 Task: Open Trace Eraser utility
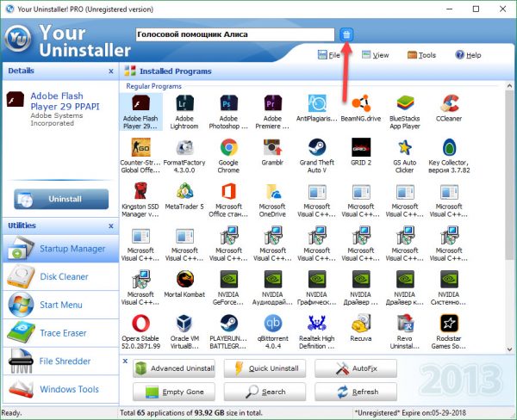(60, 333)
